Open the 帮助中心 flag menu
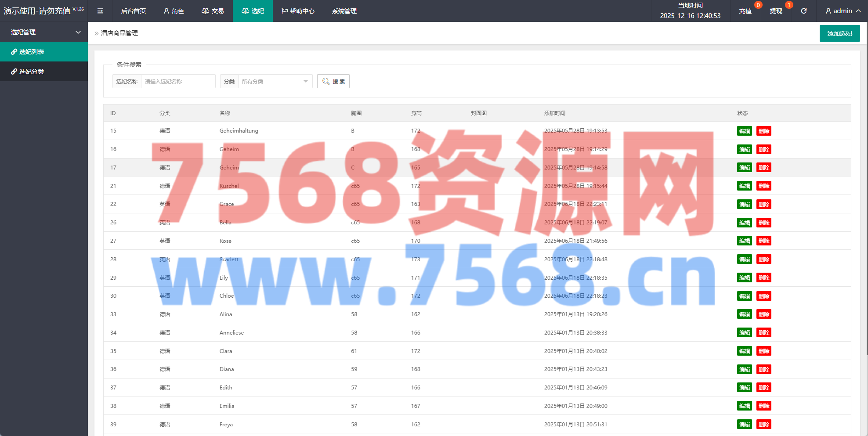Screen dimensions: 868x436 298,11
